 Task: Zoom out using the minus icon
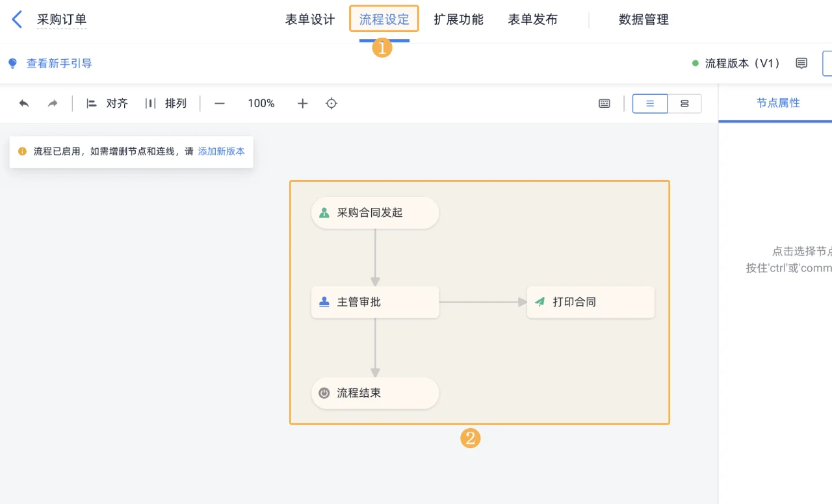point(219,103)
